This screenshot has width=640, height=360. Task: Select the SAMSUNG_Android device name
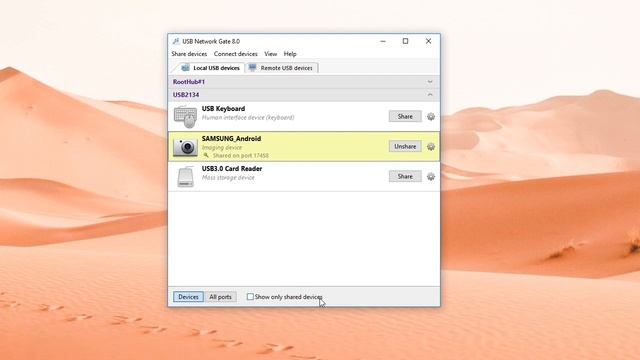[x=231, y=139]
